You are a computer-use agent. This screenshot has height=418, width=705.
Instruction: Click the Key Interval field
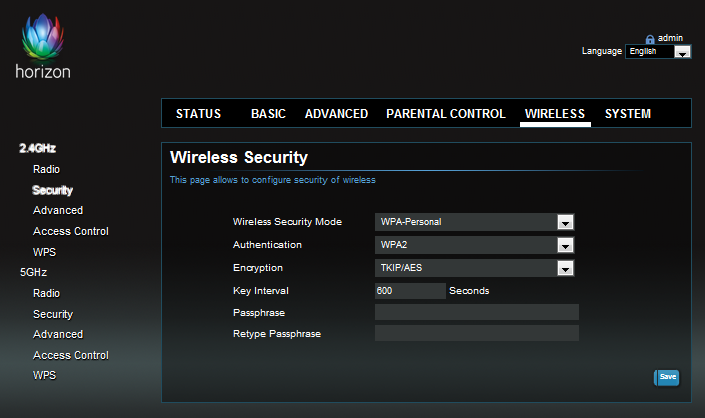pos(410,291)
